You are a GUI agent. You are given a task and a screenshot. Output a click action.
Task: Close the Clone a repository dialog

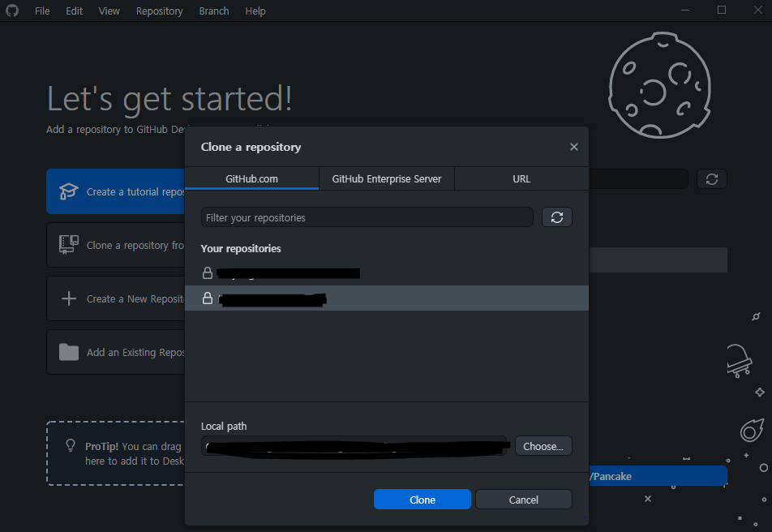(x=573, y=147)
